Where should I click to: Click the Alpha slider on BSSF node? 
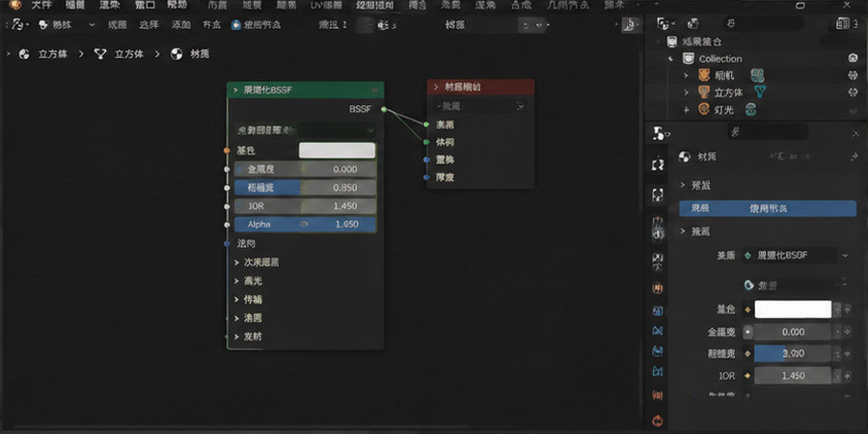(x=305, y=224)
